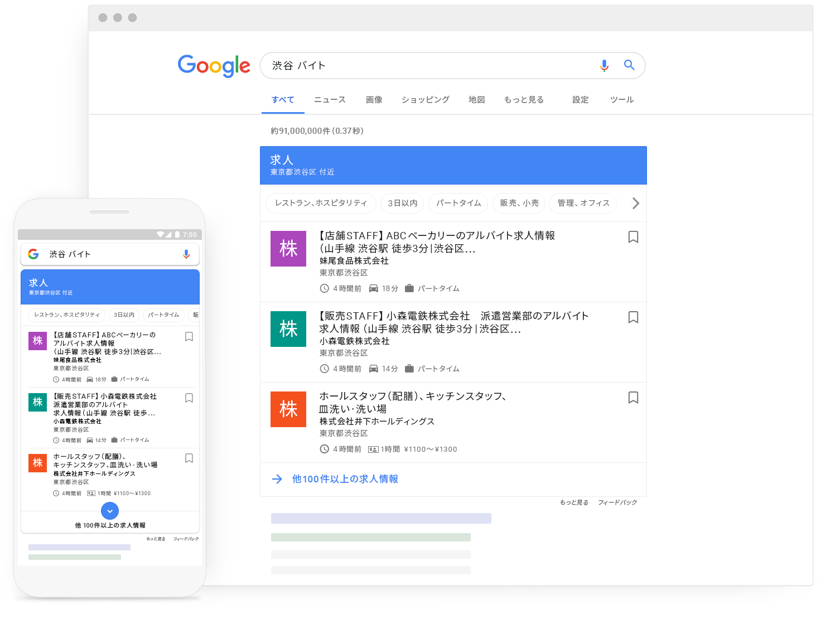Select the 3日以内 chip on the phone
Image resolution: width=840 pixels, height=619 pixels.
[124, 315]
